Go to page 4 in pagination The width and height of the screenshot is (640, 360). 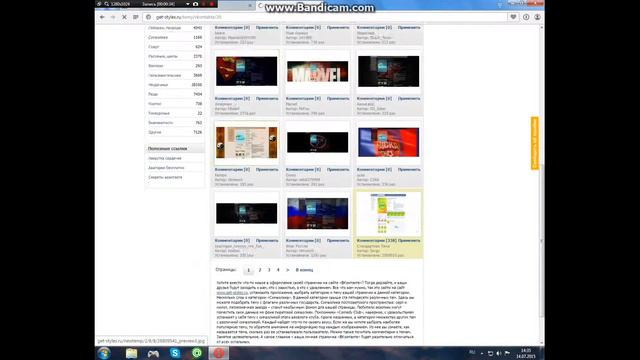point(278,270)
